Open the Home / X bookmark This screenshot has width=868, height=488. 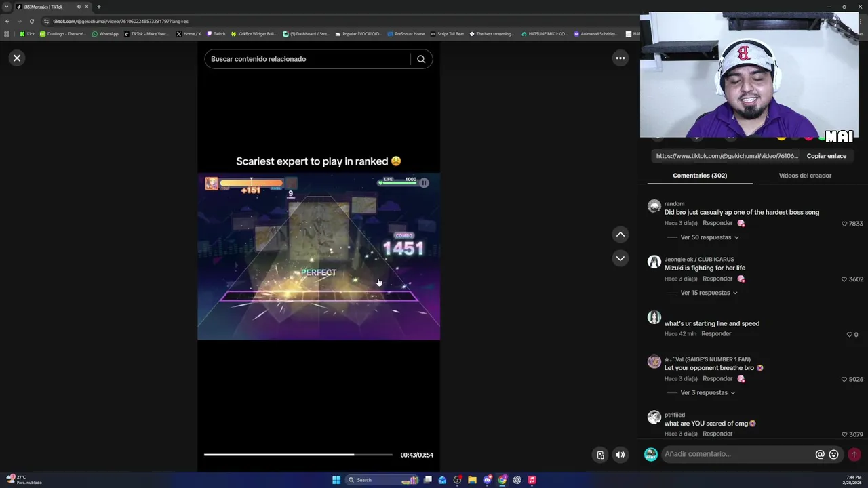coord(189,34)
